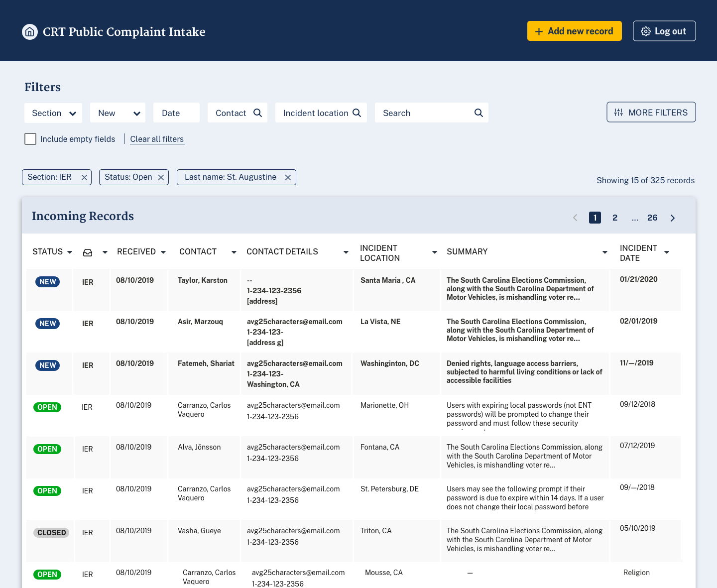Sort by CONTACT DETAILS column arrow
The image size is (717, 588).
346,252
